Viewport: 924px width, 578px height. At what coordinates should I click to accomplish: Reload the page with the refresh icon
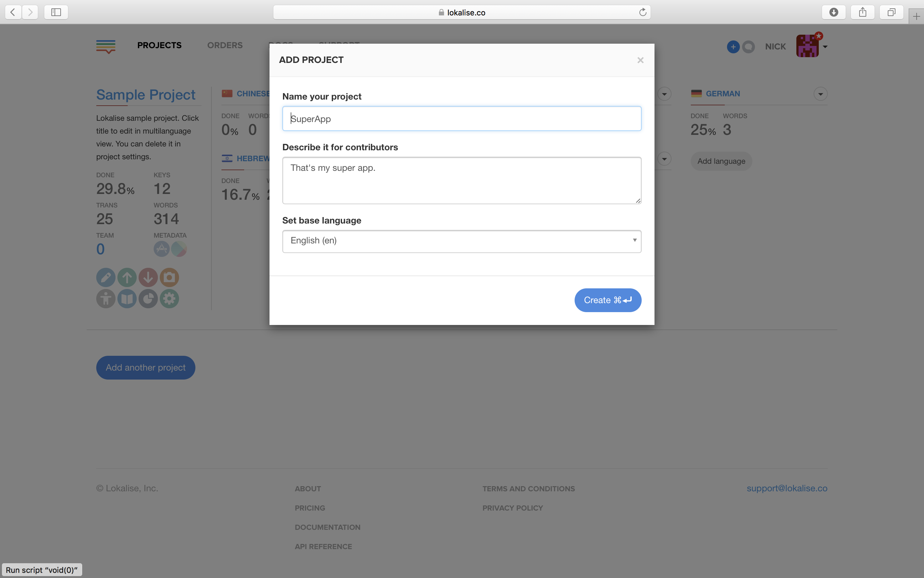tap(643, 12)
